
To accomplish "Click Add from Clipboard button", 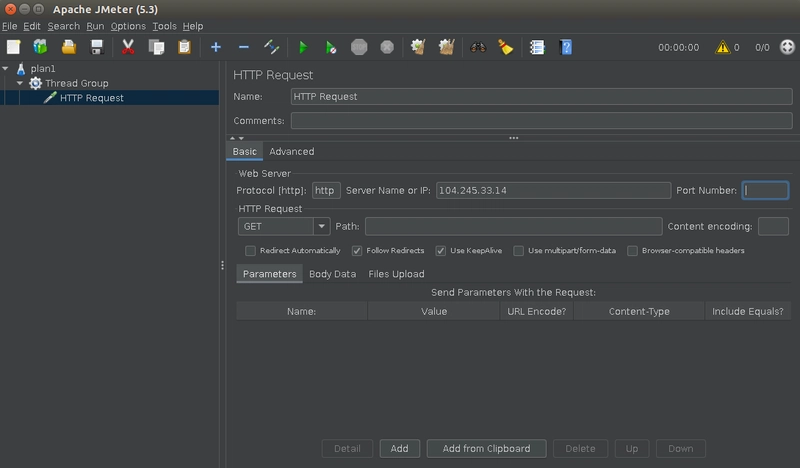I will pos(486,449).
